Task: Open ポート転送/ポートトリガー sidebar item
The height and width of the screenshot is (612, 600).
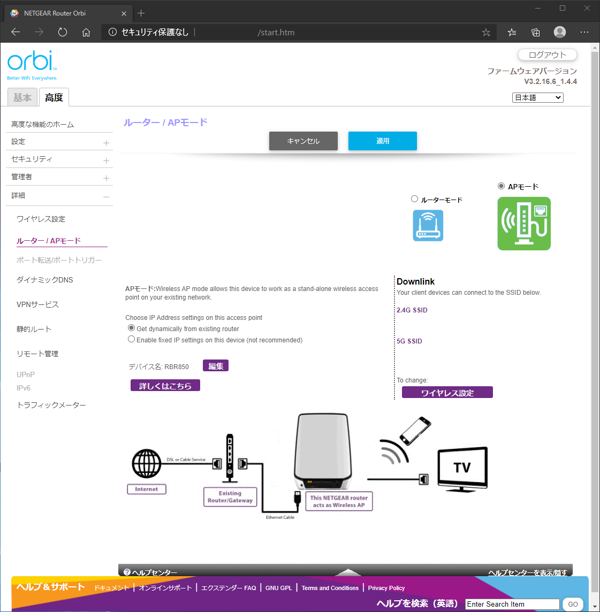Action: pos(59,260)
